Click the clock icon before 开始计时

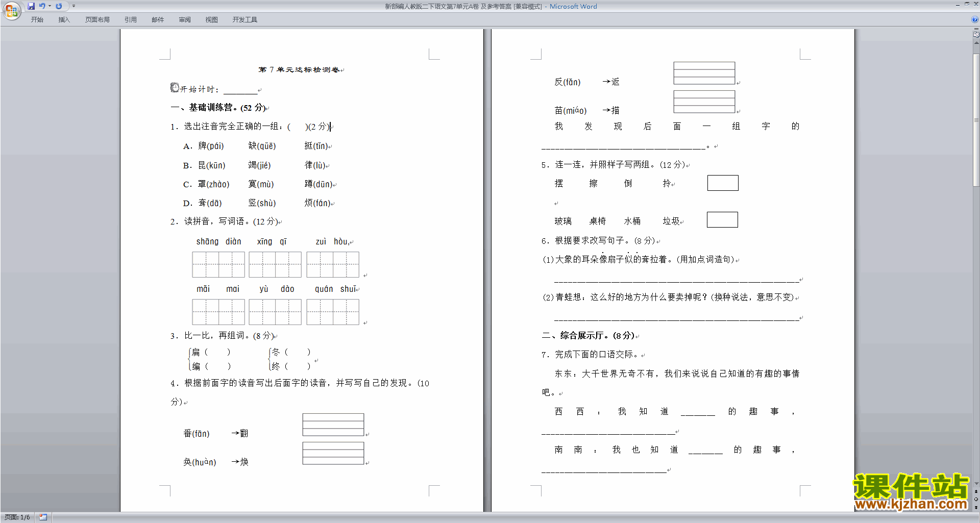[175, 88]
